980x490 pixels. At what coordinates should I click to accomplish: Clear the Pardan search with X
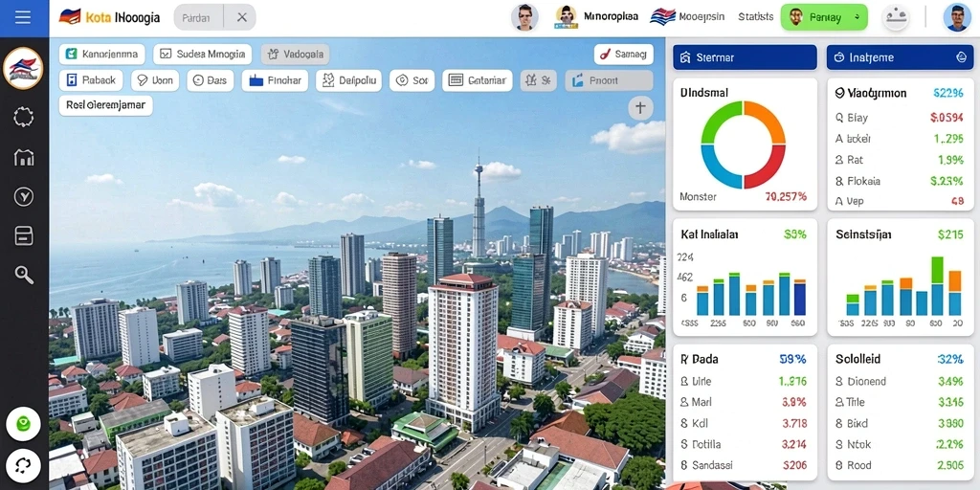tap(242, 17)
